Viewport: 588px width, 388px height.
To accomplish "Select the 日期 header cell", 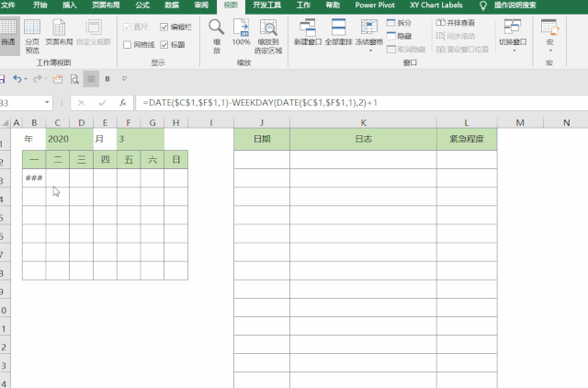I will (x=262, y=139).
